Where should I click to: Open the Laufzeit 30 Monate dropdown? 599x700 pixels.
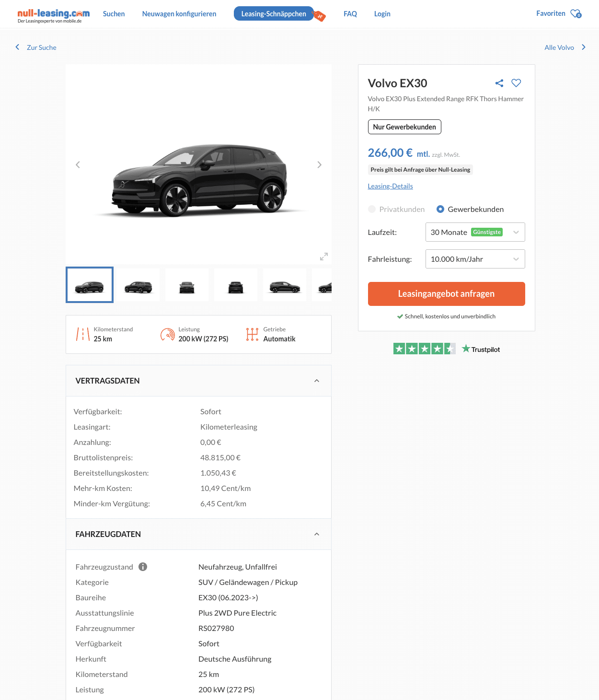475,232
